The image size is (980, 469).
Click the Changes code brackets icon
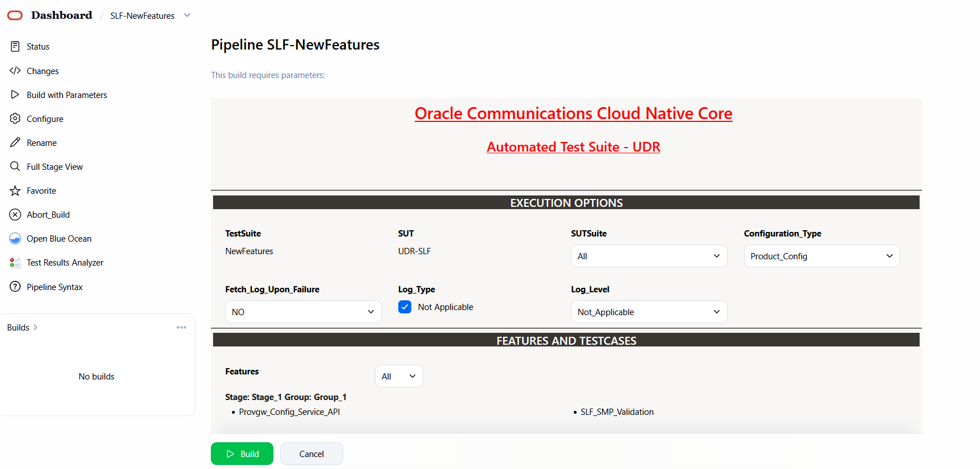15,71
